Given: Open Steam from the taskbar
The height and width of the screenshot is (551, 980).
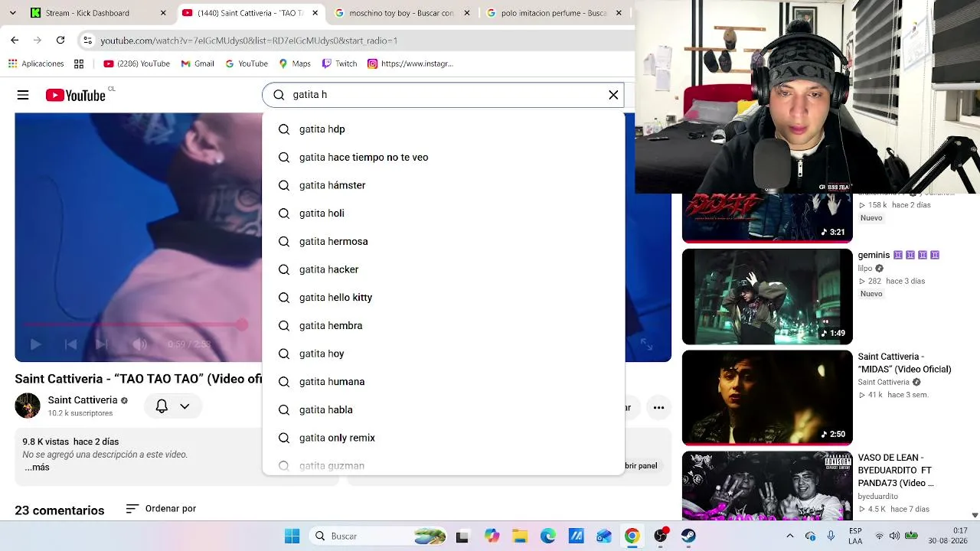Looking at the screenshot, I should [688, 536].
